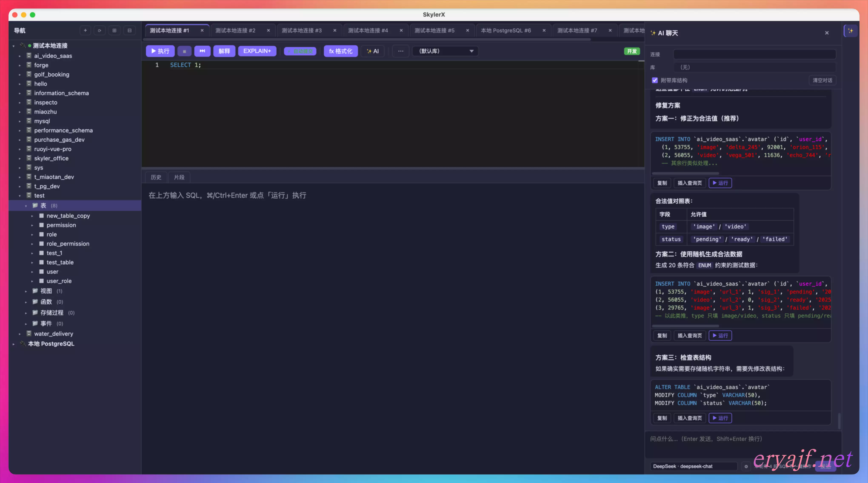Viewport: 868px width, 483px height.
Task: Click the sparkle AI toggle icon at top right
Action: coord(851,31)
